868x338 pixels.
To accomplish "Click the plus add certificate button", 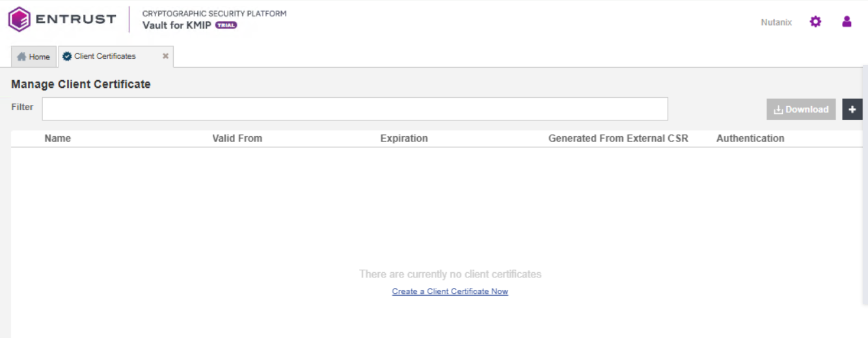I will click(x=852, y=109).
